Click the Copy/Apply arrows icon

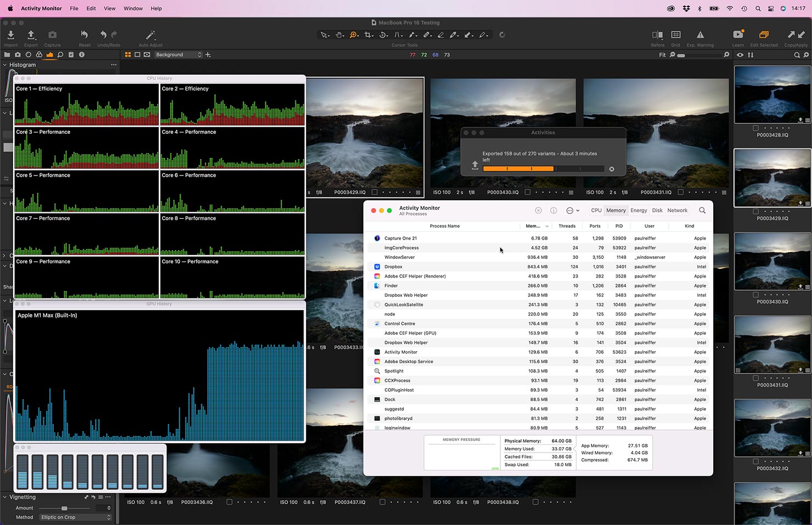[796, 35]
